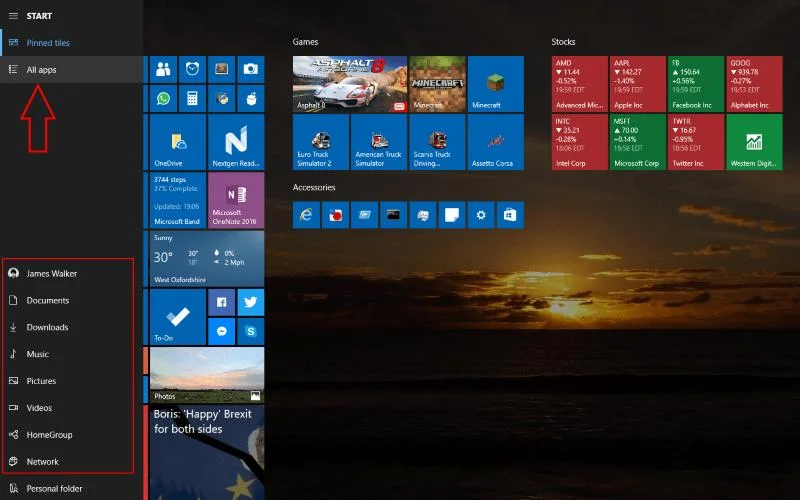Select the Games group header

(306, 42)
